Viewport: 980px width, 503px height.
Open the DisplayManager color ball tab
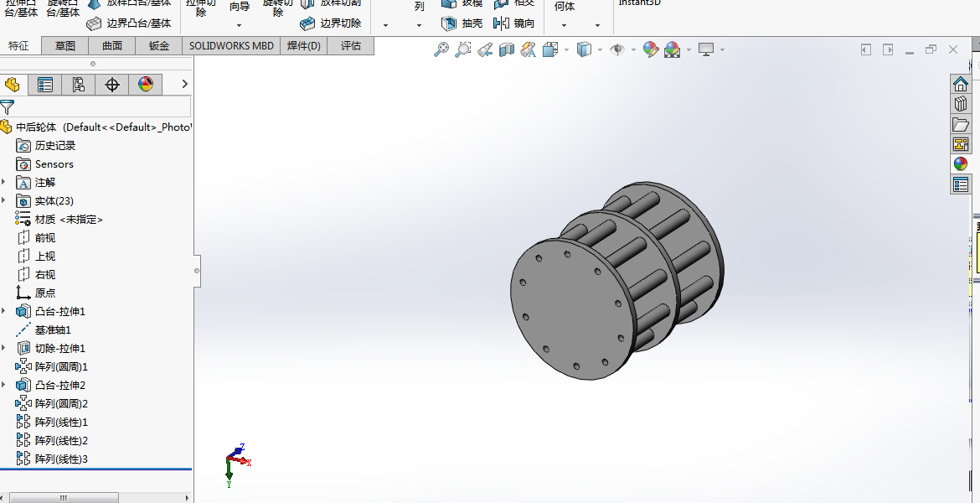(x=145, y=85)
